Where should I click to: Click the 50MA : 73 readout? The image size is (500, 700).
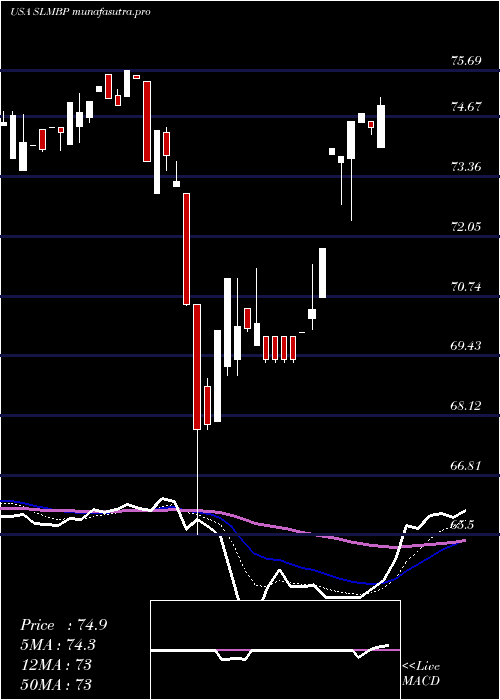(56, 684)
